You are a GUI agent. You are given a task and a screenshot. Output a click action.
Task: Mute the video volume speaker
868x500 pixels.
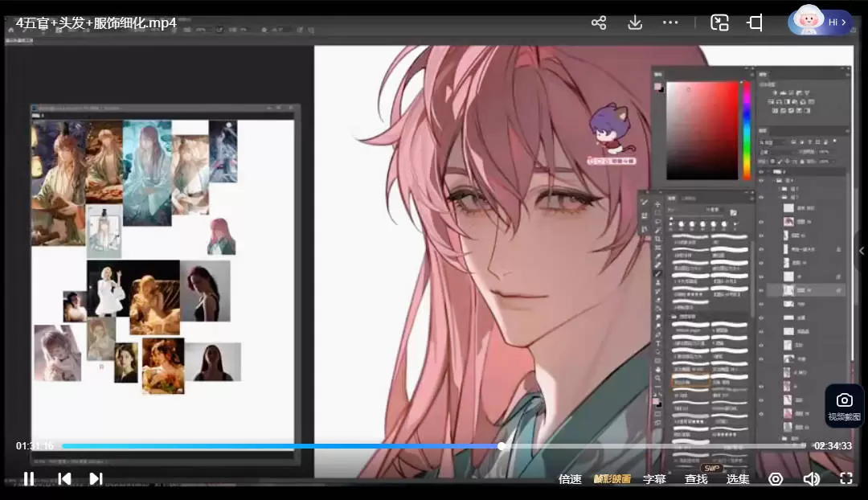tap(811, 479)
